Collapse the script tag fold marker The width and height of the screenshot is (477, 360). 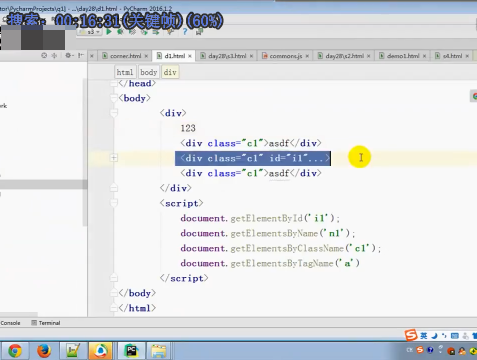point(114,203)
